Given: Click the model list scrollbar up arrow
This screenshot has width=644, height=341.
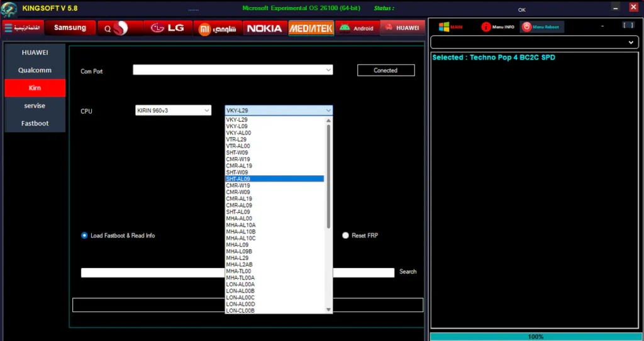Looking at the screenshot, I should tap(328, 121).
